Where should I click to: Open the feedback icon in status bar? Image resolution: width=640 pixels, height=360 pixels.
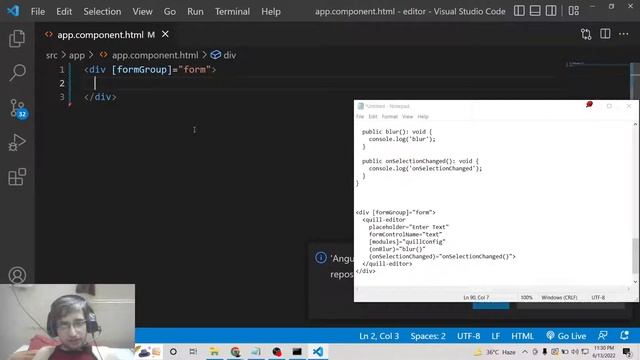coord(602,336)
